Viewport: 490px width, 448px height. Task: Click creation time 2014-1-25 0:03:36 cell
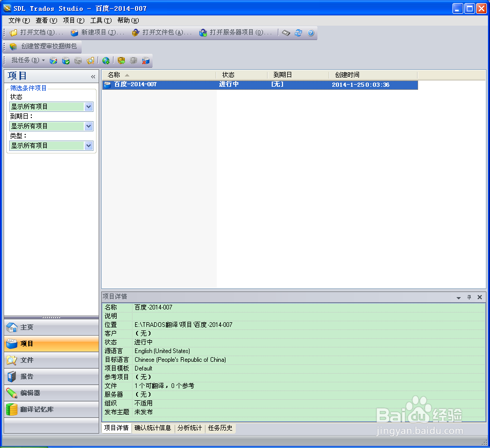pyautogui.click(x=361, y=85)
